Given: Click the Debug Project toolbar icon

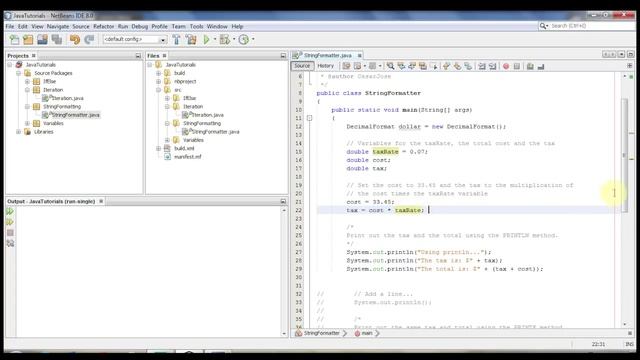Looking at the screenshot, I should (x=224, y=40).
